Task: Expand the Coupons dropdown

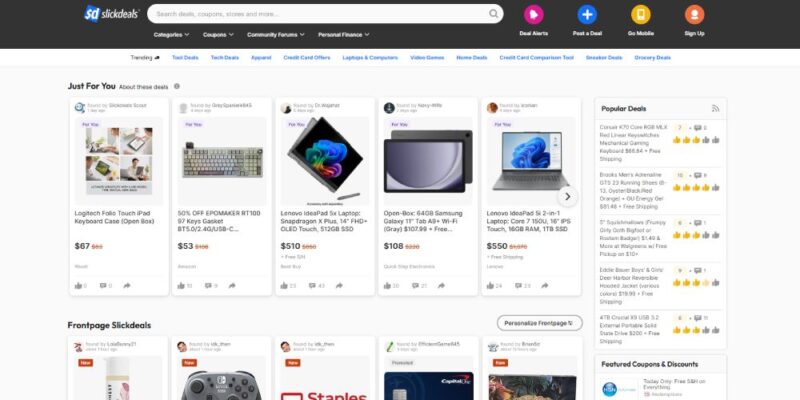Action: click(218, 35)
